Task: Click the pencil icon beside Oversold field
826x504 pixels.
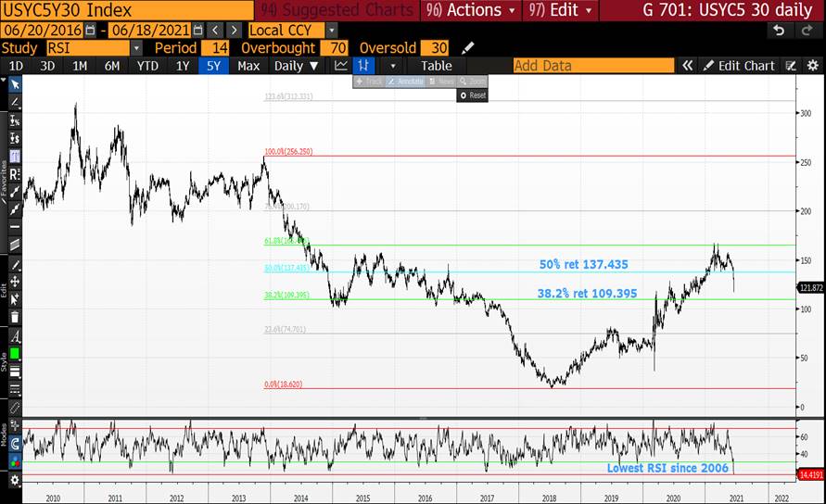Action: [467, 48]
